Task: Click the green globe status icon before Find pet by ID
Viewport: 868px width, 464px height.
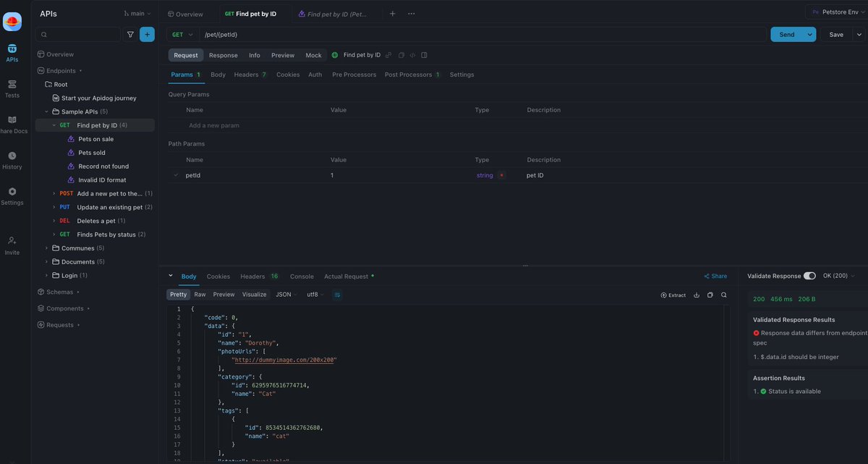Action: tap(335, 55)
